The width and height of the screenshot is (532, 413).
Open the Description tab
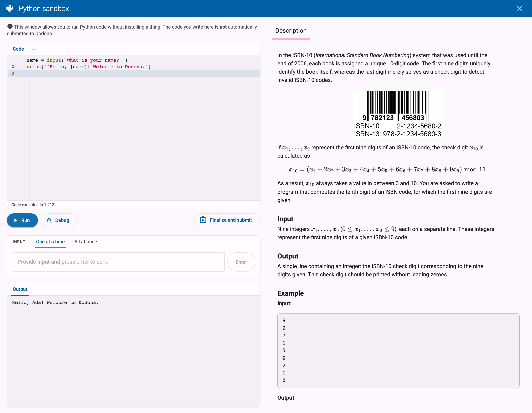click(291, 31)
